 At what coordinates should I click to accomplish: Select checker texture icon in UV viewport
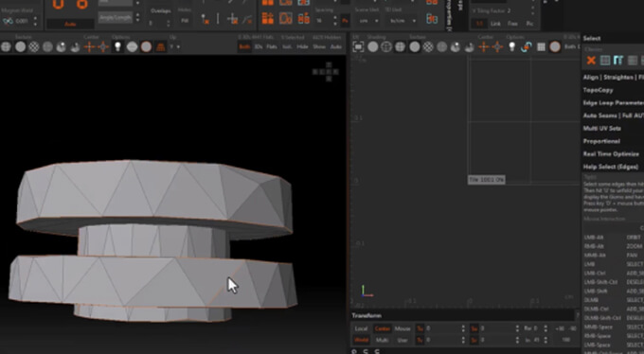[x=428, y=46]
